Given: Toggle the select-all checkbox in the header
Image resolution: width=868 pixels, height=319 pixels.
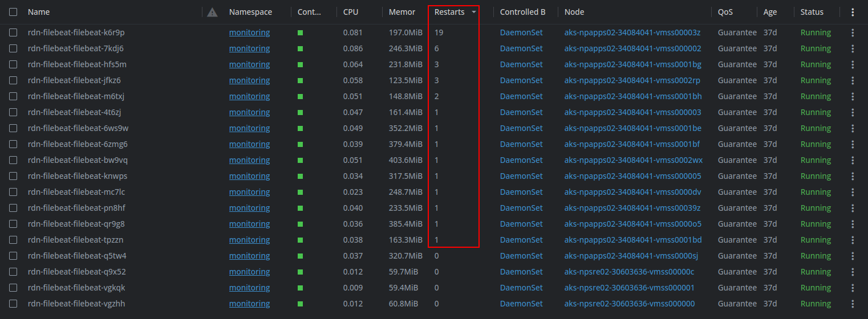Looking at the screenshot, I should point(13,12).
